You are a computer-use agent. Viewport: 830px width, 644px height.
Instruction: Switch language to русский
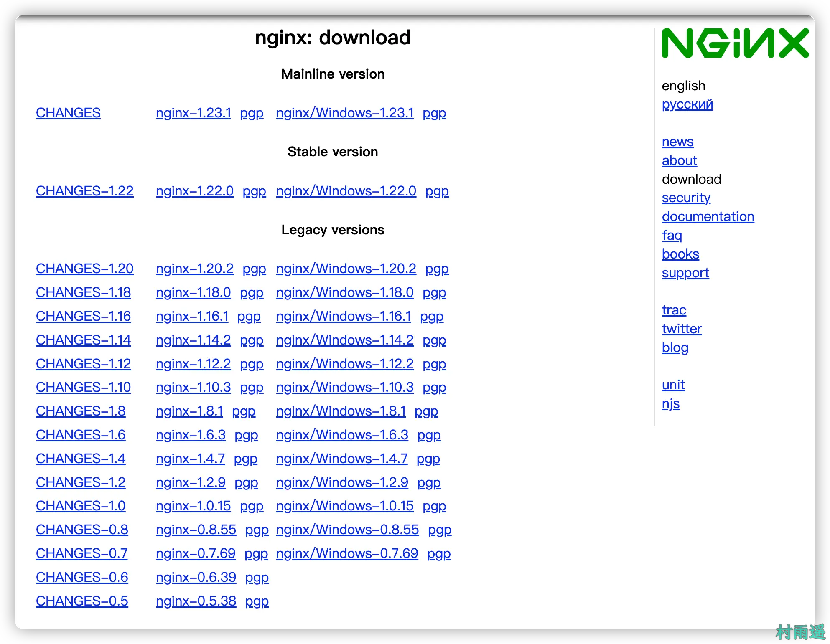(687, 104)
